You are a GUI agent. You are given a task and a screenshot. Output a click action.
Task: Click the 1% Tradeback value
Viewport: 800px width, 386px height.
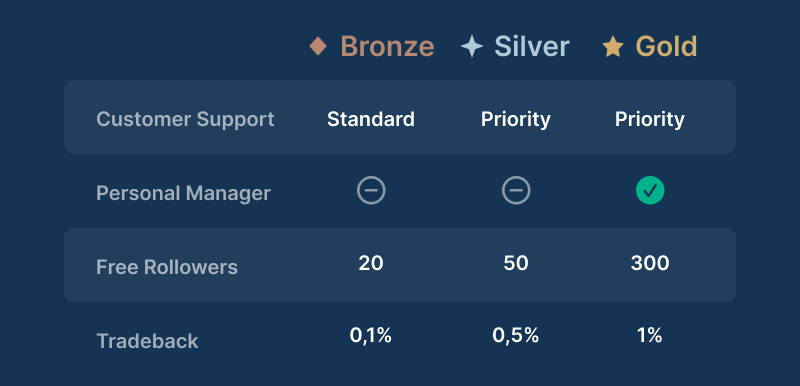[x=649, y=336]
